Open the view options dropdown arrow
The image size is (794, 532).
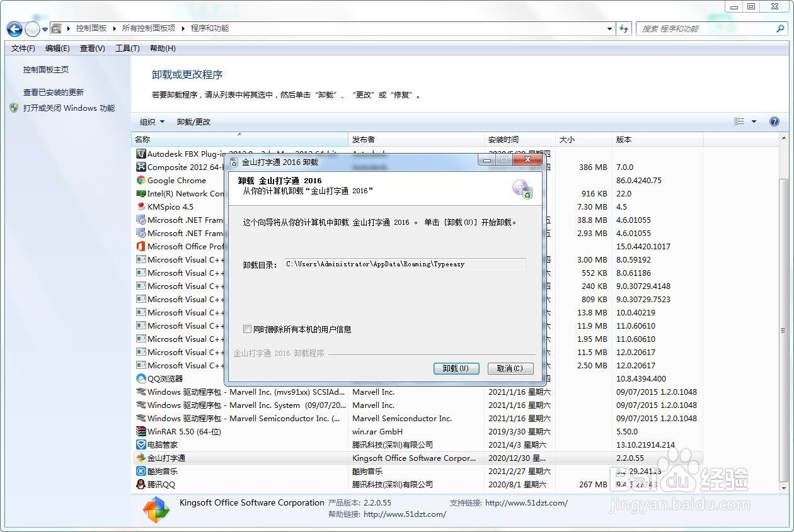coord(754,122)
